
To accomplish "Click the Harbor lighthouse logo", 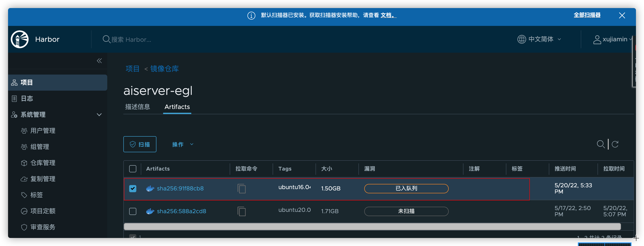I will [x=20, y=39].
